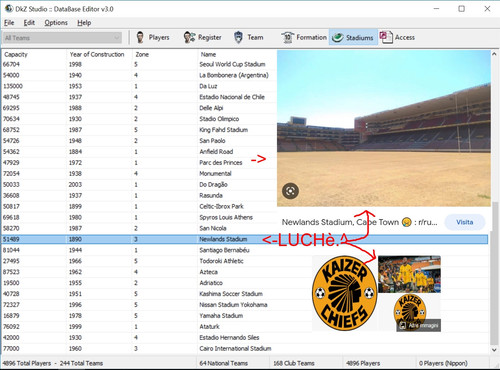Click the 168 Club Teams status entry
This screenshot has height=370, width=500.
click(294, 363)
